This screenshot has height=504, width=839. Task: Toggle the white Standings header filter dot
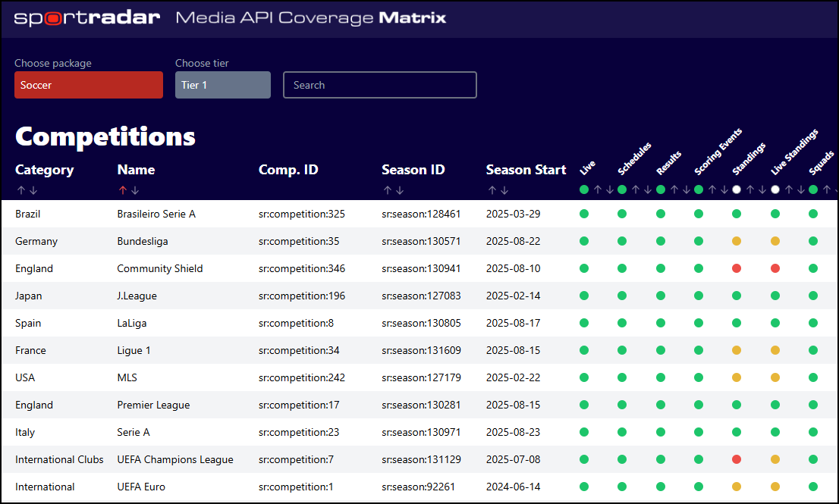pos(737,189)
